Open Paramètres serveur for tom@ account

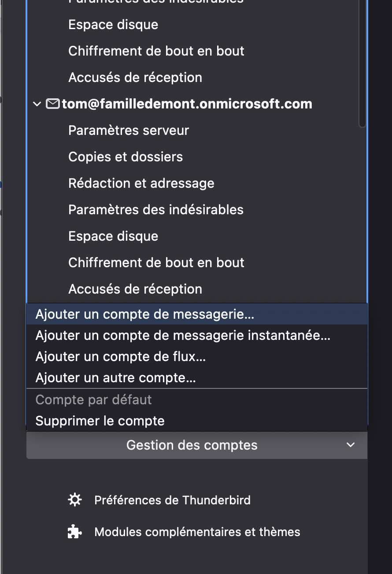129,130
